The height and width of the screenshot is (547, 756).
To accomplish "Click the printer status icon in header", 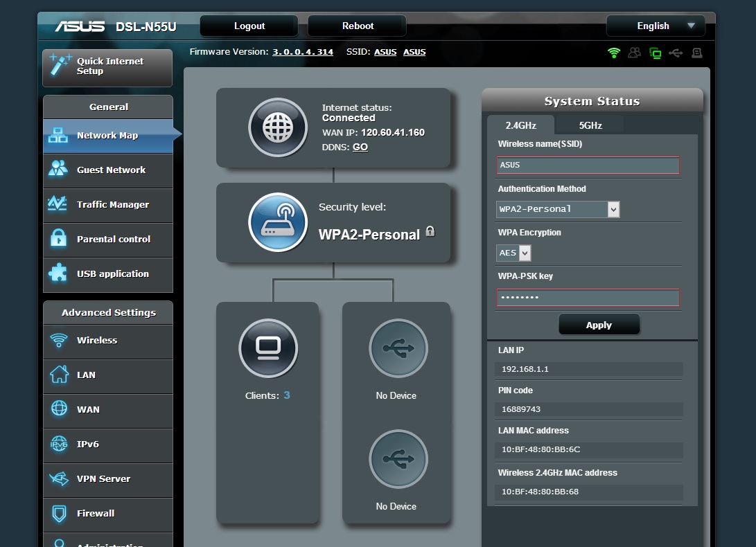I will (696, 53).
